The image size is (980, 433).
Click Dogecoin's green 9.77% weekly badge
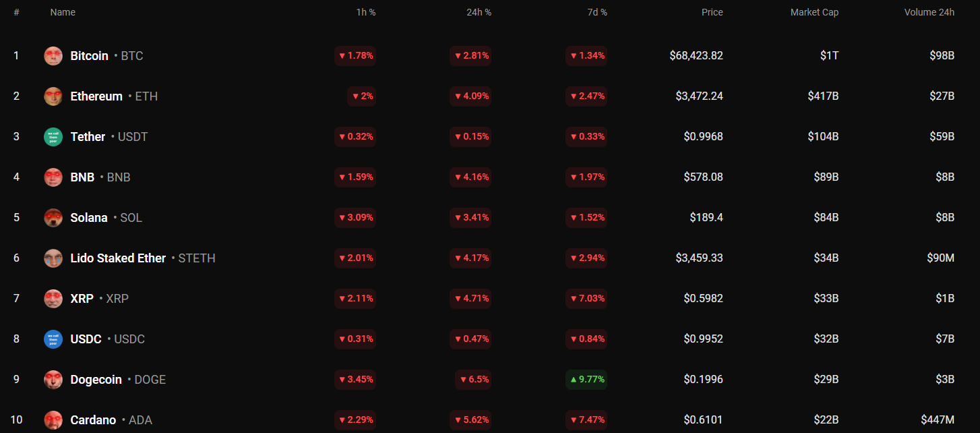click(586, 380)
